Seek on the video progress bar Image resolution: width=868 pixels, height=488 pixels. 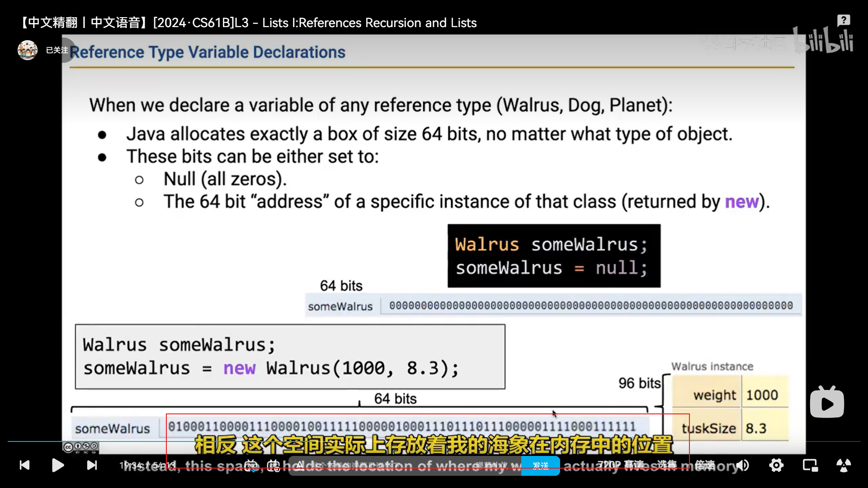(434, 441)
